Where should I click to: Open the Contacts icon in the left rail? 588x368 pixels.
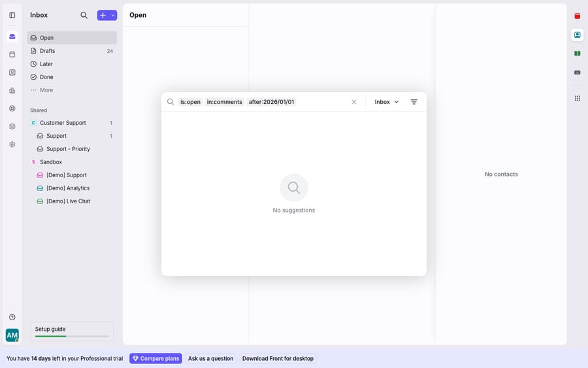coord(12,73)
